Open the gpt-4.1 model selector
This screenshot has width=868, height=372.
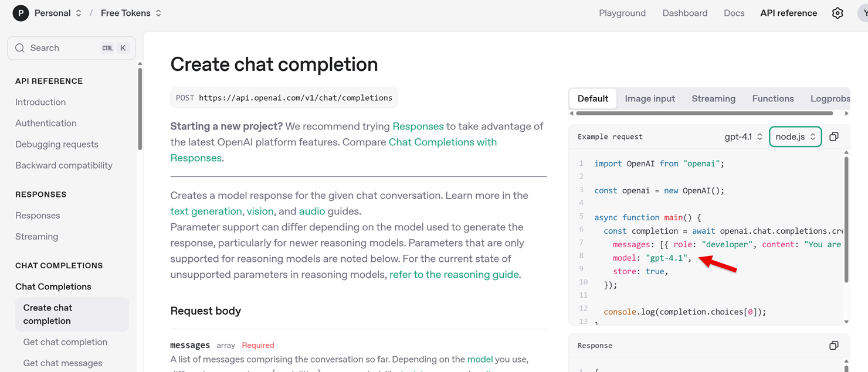click(743, 136)
